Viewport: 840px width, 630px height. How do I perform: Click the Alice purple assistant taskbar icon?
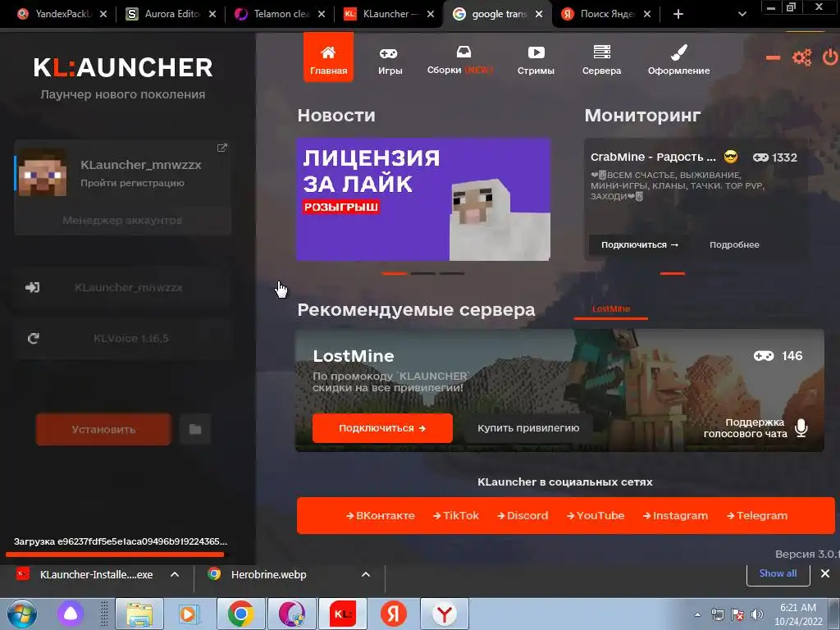coord(71,614)
